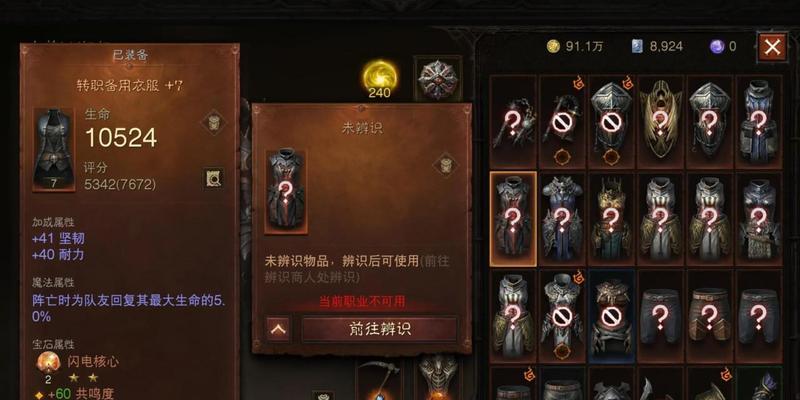Select the gold coin 240 orb icon

380,77
